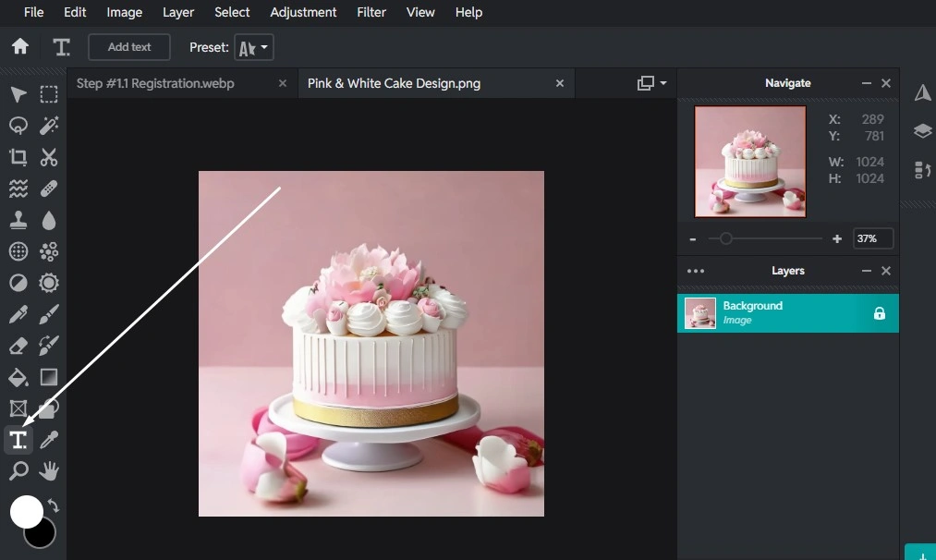Open the text Preset dropdown
The width and height of the screenshot is (936, 560).
(254, 47)
